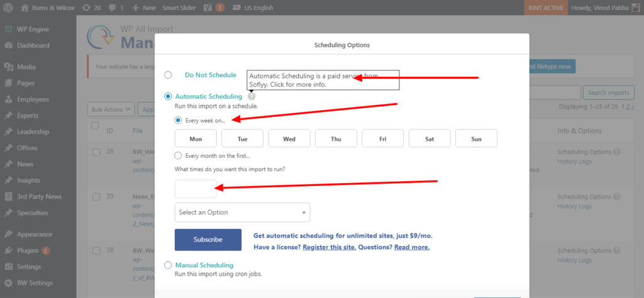Click the BW Settings gear icon
644x298 pixels.
coord(8,283)
